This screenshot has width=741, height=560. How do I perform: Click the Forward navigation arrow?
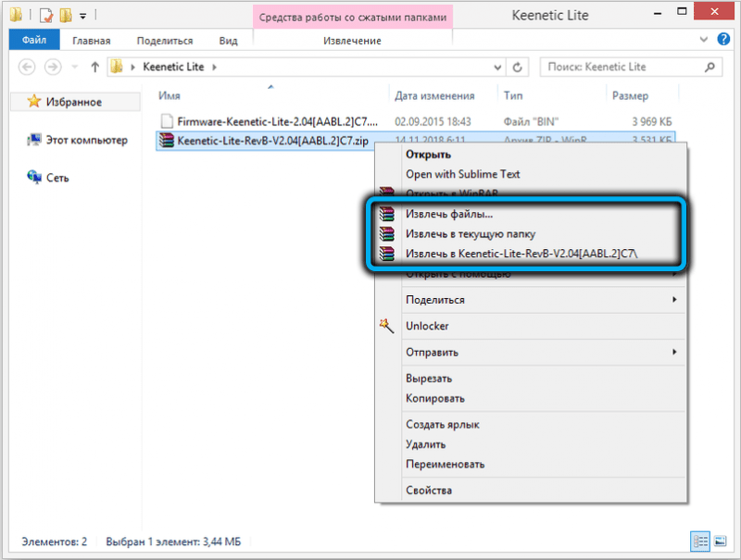[x=53, y=67]
